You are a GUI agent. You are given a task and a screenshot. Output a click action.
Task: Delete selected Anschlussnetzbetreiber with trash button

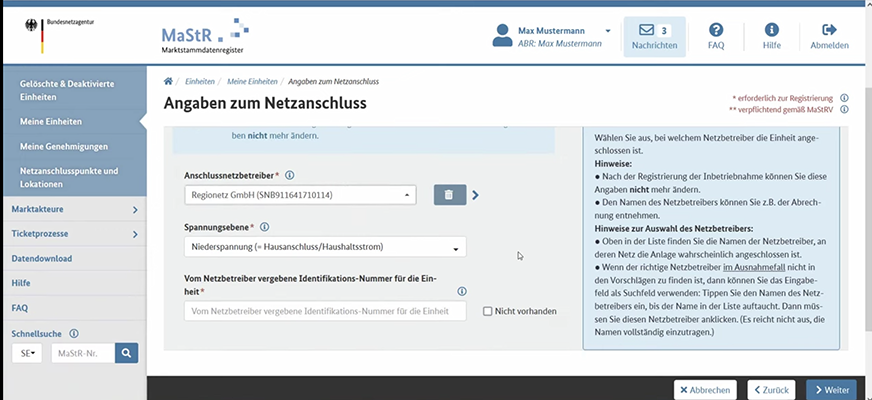449,195
